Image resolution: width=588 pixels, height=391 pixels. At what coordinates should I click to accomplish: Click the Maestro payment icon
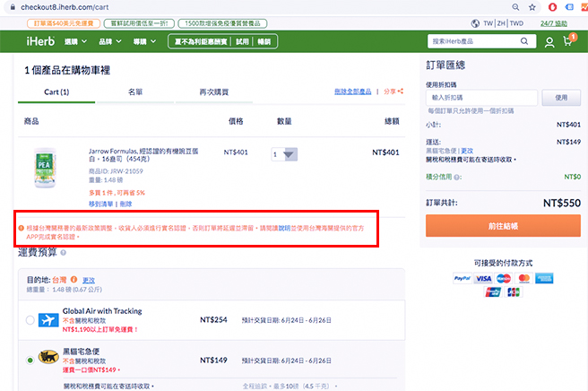(504, 278)
